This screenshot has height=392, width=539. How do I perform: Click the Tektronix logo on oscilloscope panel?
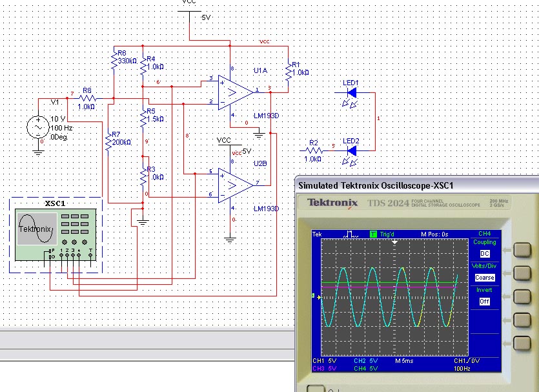point(332,202)
